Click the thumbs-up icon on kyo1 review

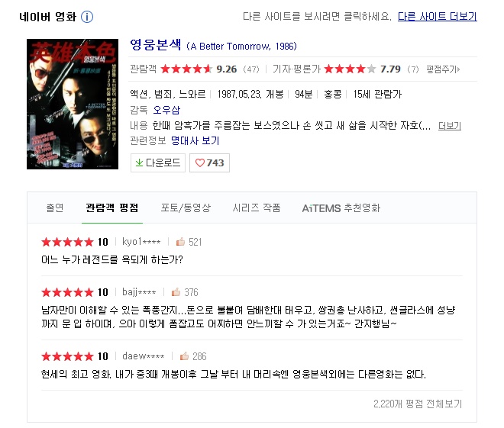point(181,242)
